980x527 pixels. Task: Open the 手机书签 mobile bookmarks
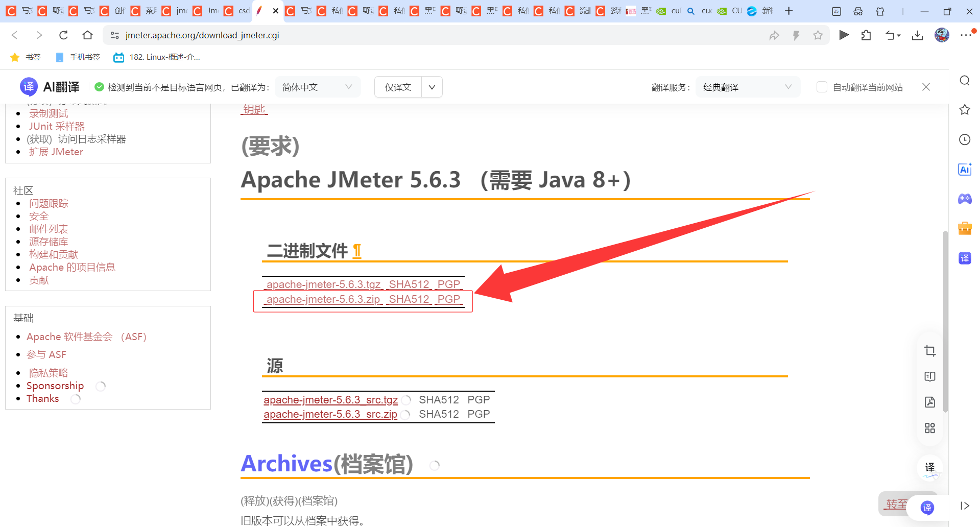coord(78,57)
